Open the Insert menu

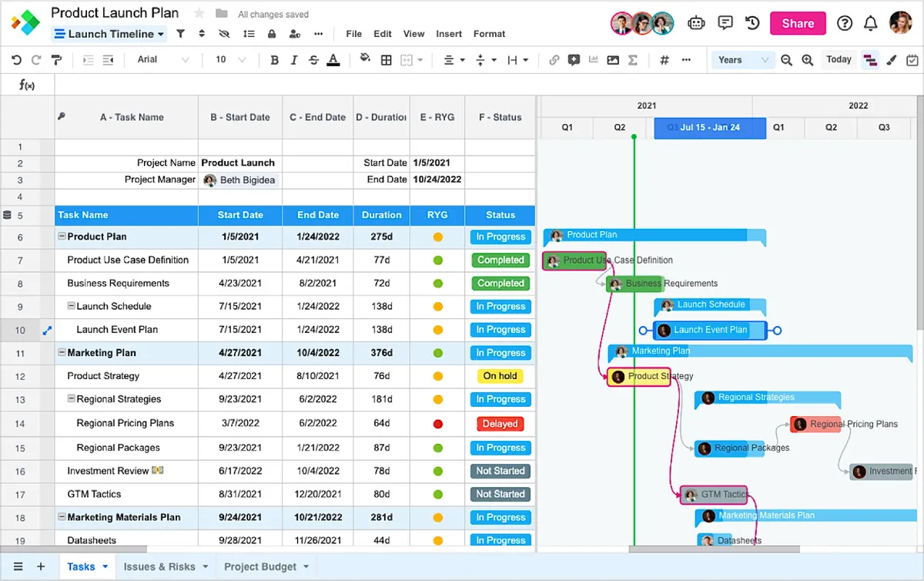click(x=449, y=34)
